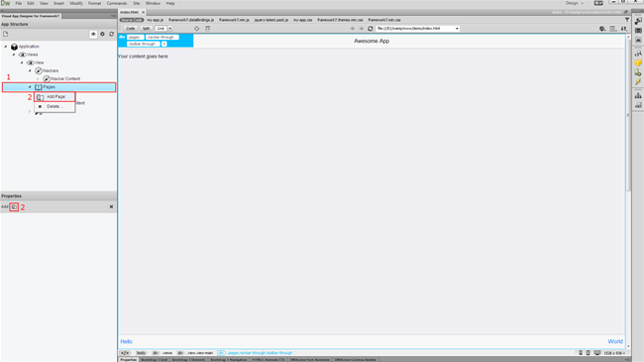Click the Add page icon in Properties panel
The height and width of the screenshot is (362, 644).
tap(14, 207)
